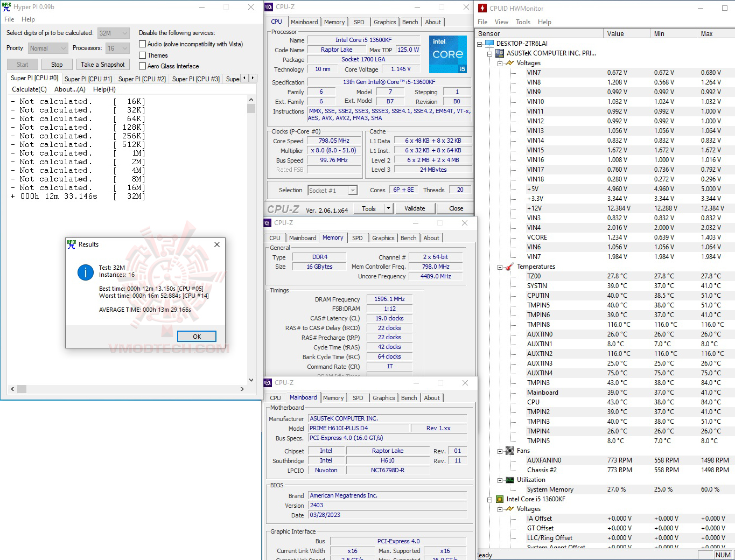Open the View menu in HWMonitor
This screenshot has height=560, width=735.
pyautogui.click(x=501, y=22)
